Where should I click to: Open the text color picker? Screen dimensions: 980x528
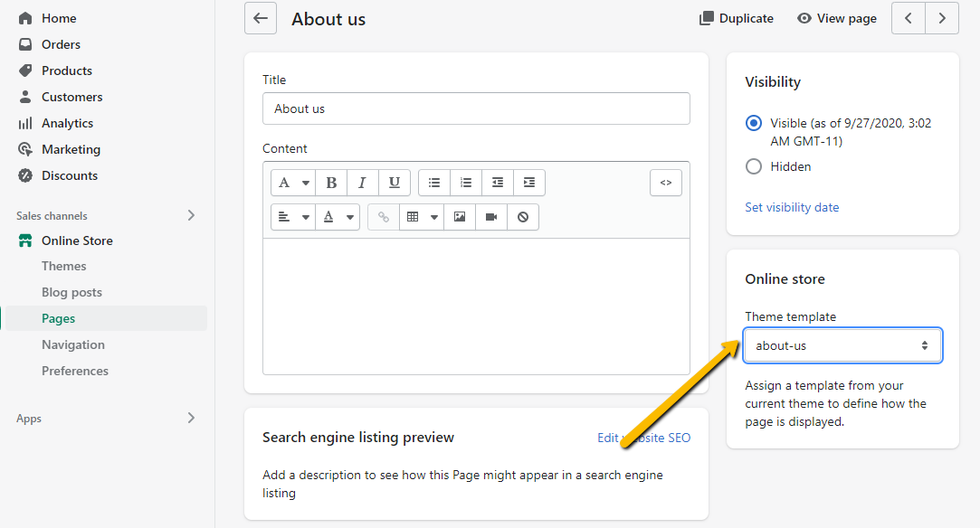337,217
